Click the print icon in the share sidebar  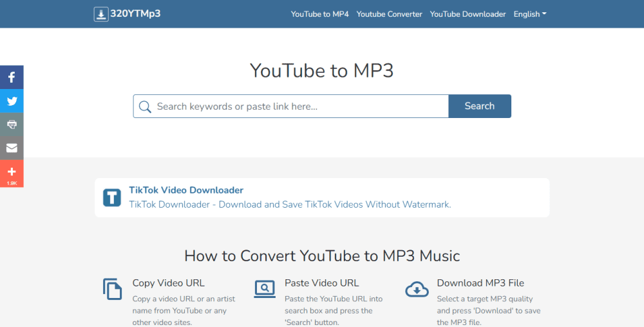pos(12,124)
